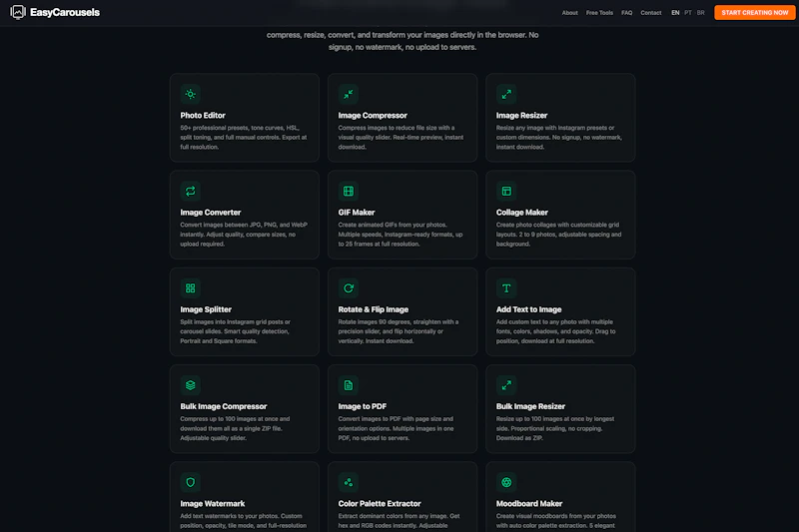Click the EasyCarousels brand name

tap(65, 12)
